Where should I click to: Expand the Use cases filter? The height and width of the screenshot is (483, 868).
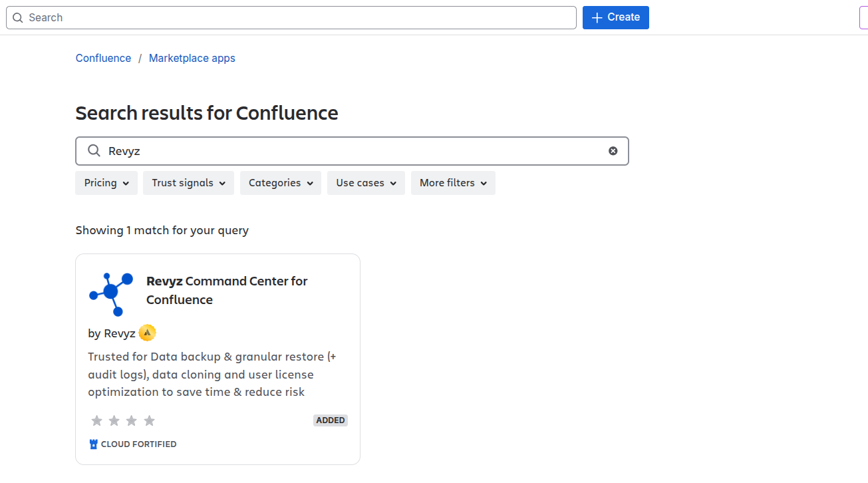coord(366,183)
